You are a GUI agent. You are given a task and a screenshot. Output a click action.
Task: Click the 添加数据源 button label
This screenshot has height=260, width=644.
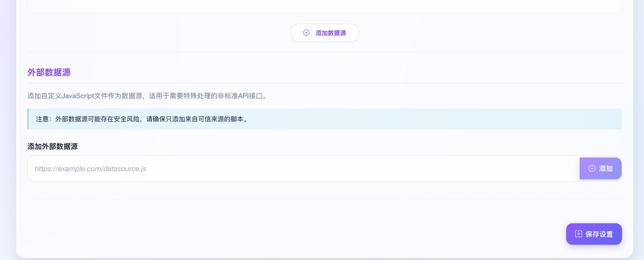click(330, 33)
